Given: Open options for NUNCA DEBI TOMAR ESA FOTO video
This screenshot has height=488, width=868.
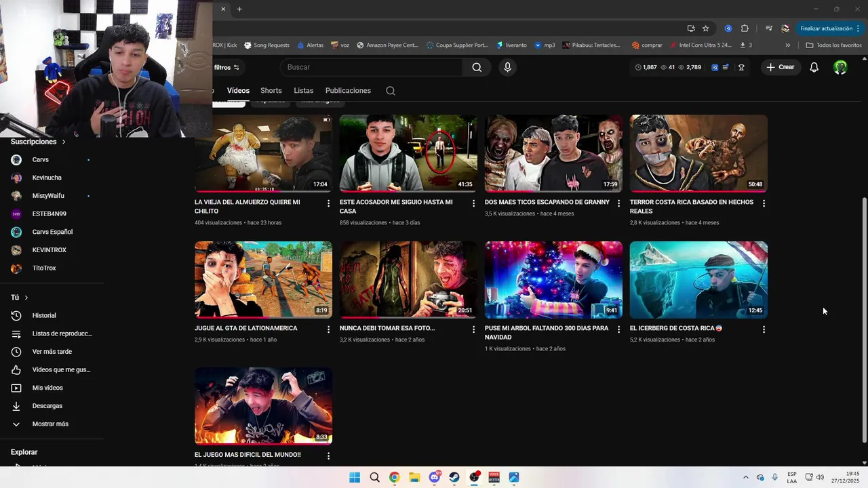Looking at the screenshot, I should coord(473,329).
